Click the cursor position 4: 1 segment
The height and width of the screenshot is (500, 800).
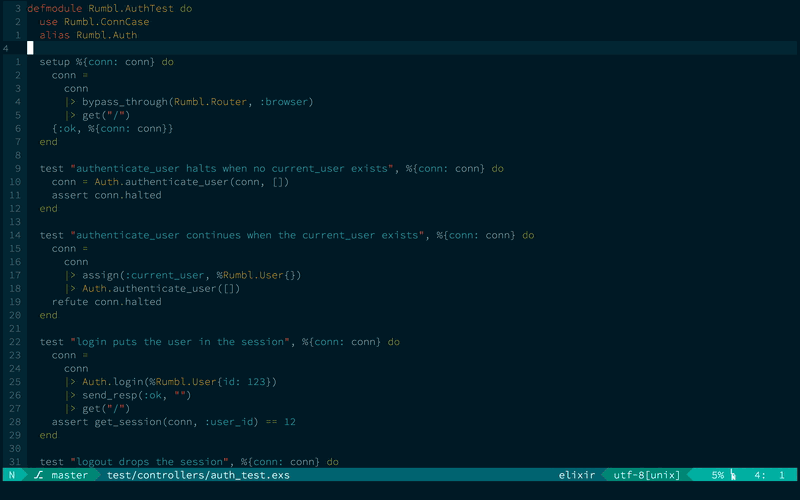pos(768,475)
